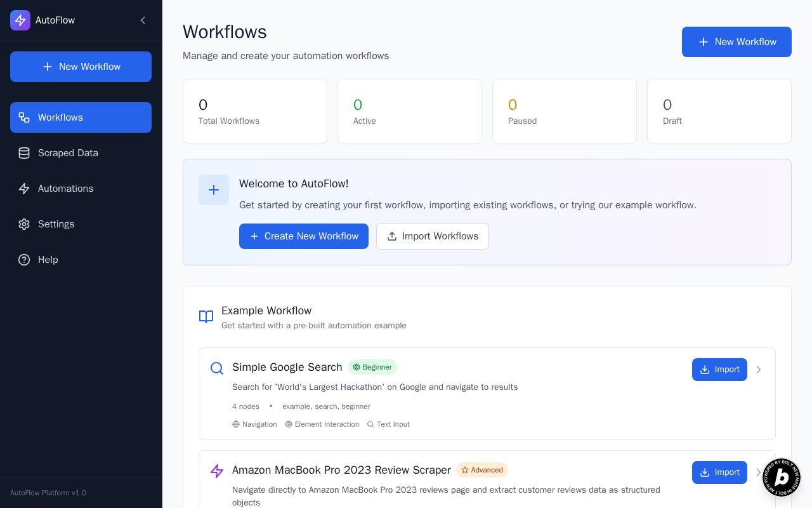Select the Total Workflows stat card
Viewport: 812px width, 508px height.
tap(255, 111)
